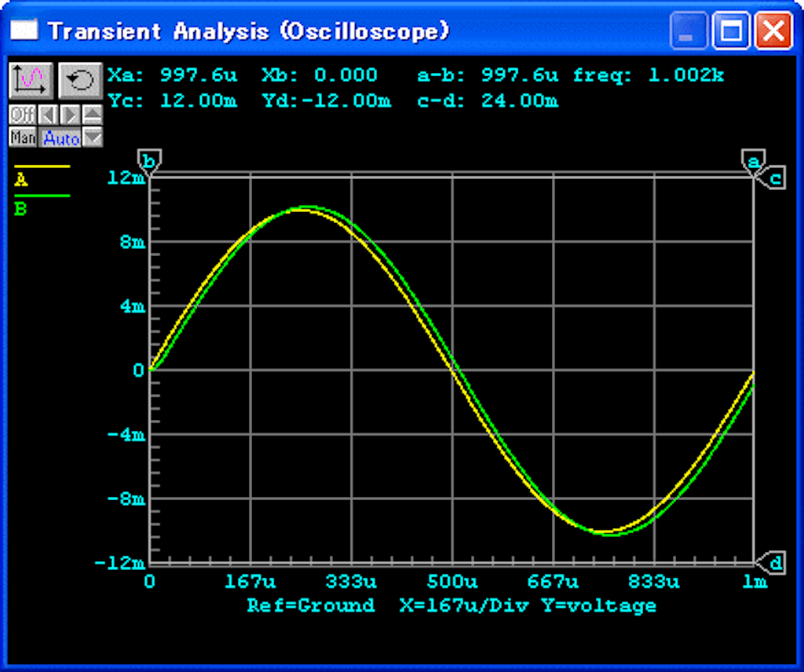This screenshot has width=804, height=672.
Task: Click the right arrow step button
Action: 70,115
